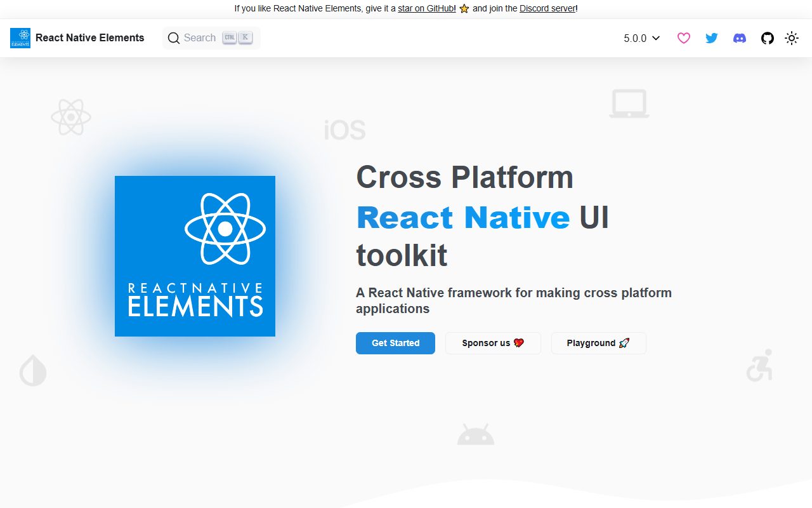This screenshot has width=812, height=508.
Task: Expand the 5.0.0 version dropdown
Action: [642, 38]
